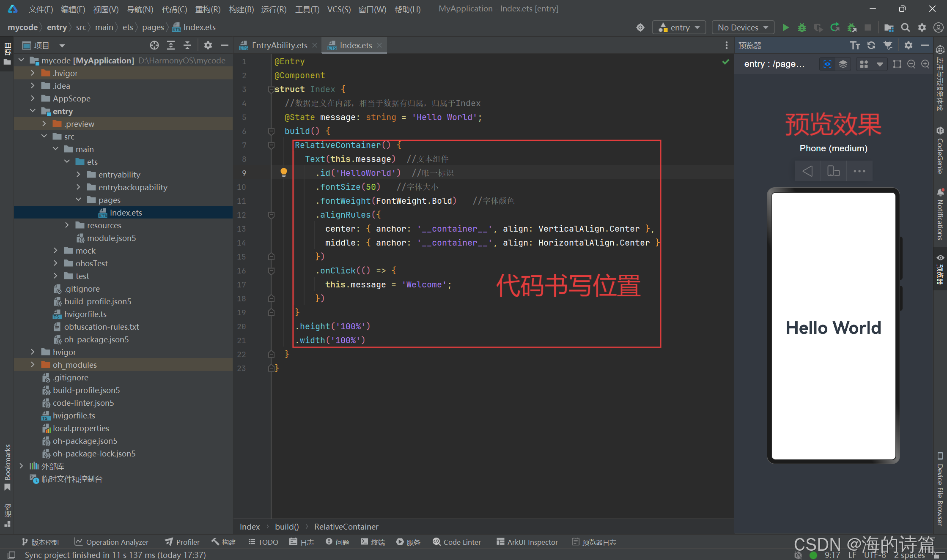Click the green Run button
The height and width of the screenshot is (560, 947).
click(x=785, y=27)
